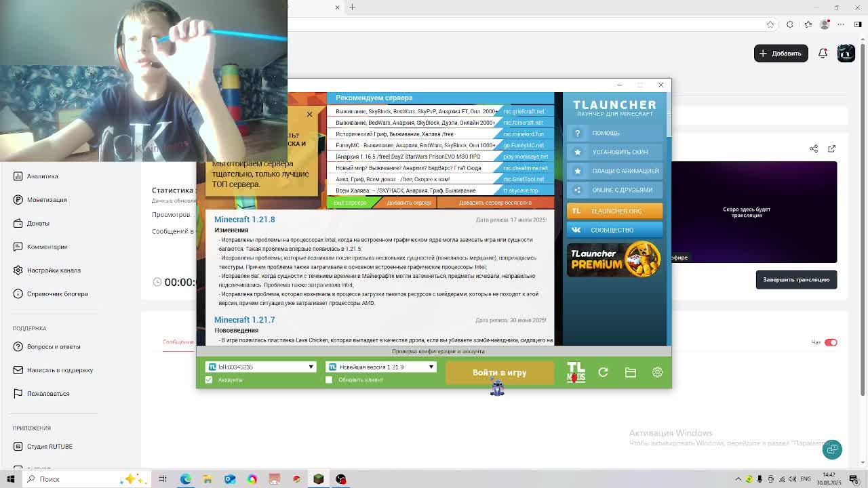Open Microsoft Edge from taskbar
The height and width of the screenshot is (488, 868).
pos(185,479)
